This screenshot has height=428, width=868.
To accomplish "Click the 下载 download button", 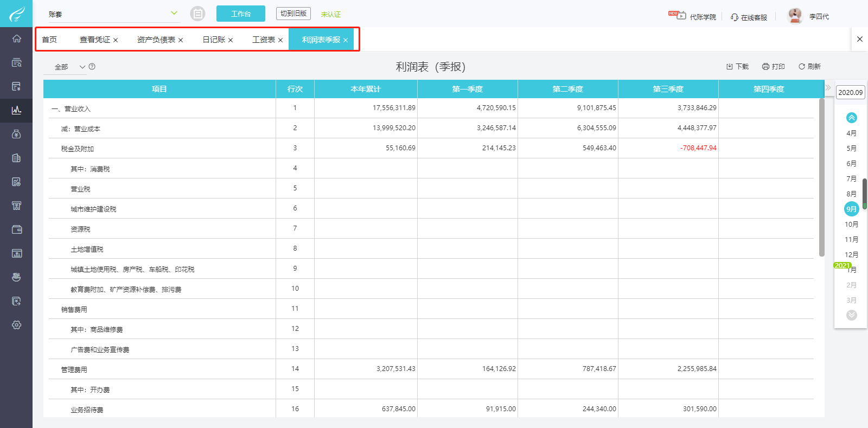I will [738, 67].
